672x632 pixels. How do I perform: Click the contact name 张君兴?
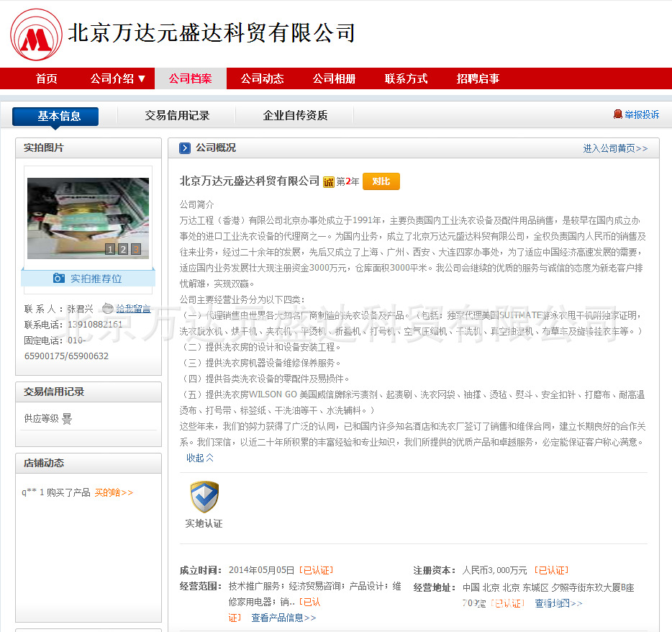pyautogui.click(x=80, y=309)
